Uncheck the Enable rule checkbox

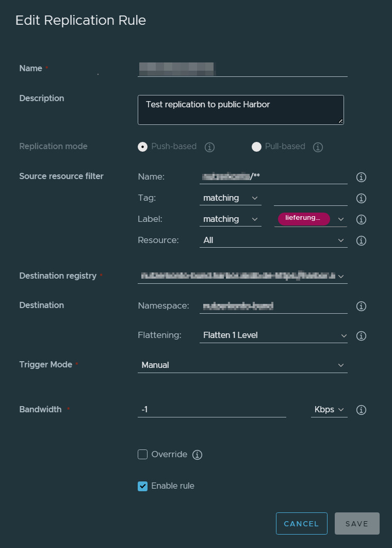[142, 486]
